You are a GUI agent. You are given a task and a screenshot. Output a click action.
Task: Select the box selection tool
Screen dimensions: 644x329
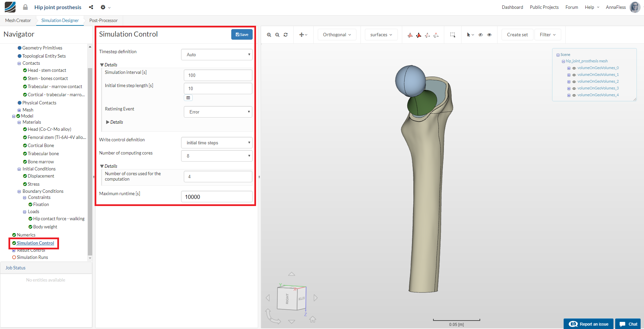pos(453,35)
